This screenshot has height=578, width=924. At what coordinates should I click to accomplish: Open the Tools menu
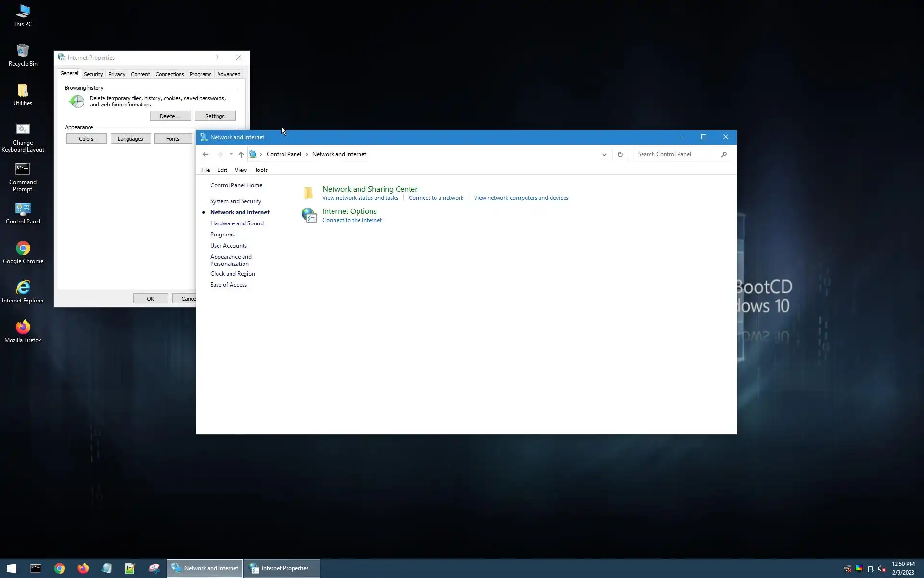(x=261, y=170)
